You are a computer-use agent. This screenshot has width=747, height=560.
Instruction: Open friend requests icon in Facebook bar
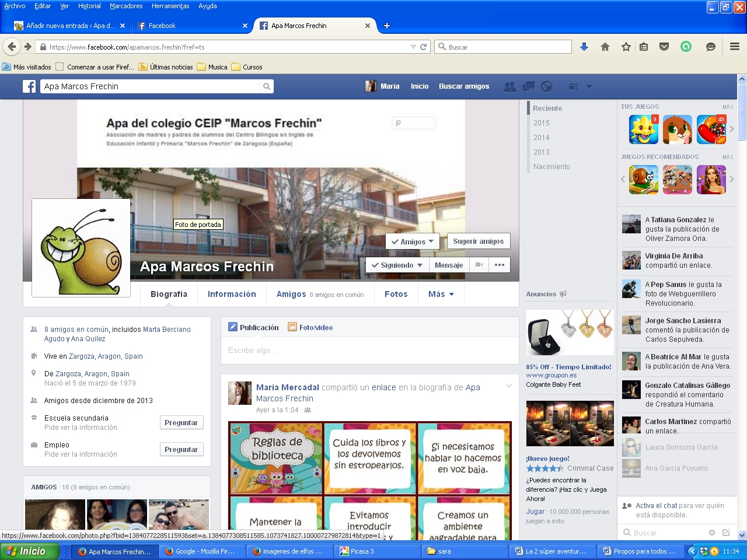(509, 86)
